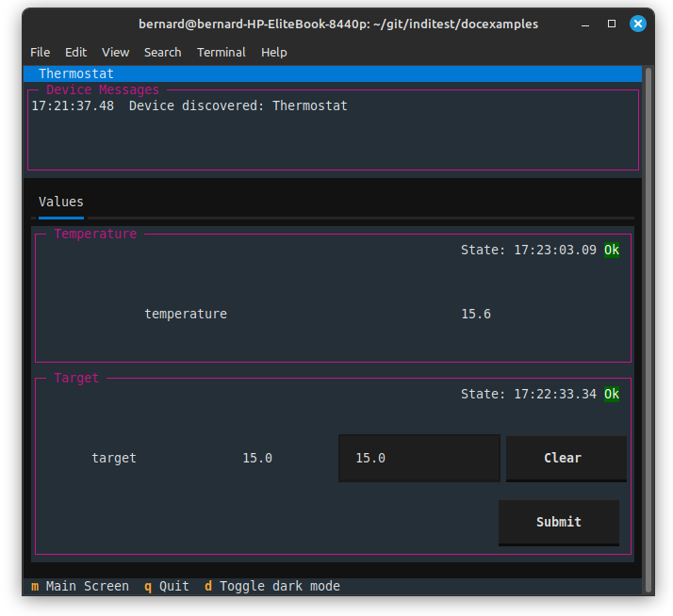
Task: Focus the target value input field
Action: pos(419,458)
